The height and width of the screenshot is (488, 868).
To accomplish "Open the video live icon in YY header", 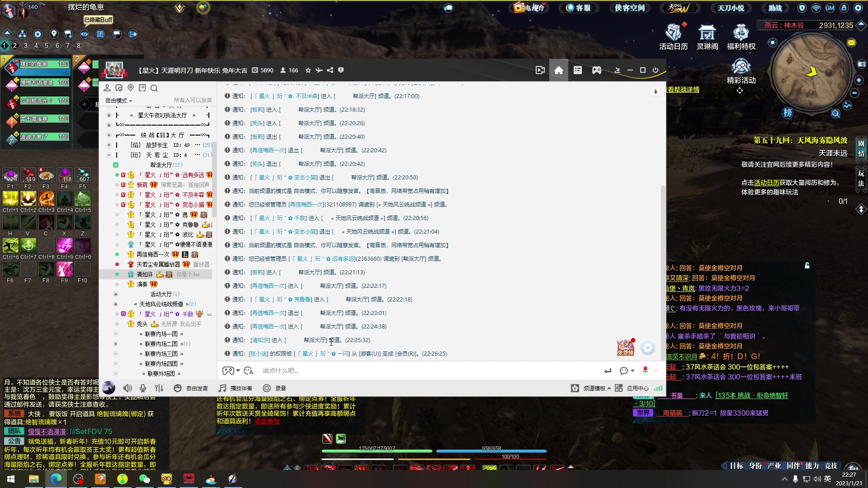I will pos(540,70).
